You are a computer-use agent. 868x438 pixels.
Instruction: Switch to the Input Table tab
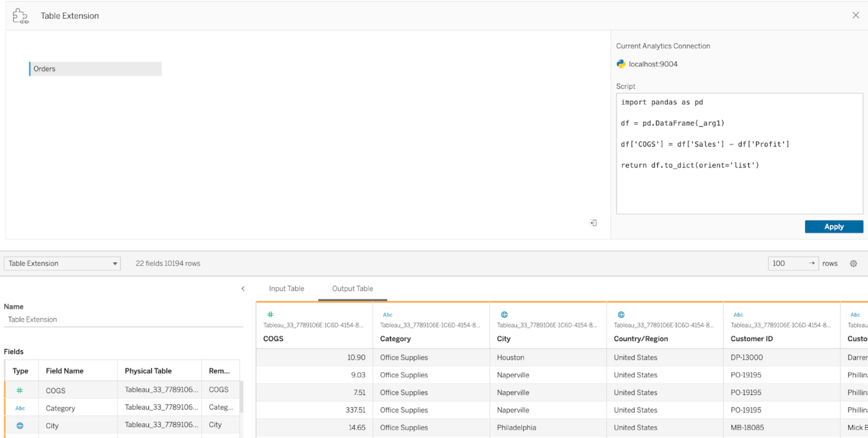pyautogui.click(x=286, y=288)
